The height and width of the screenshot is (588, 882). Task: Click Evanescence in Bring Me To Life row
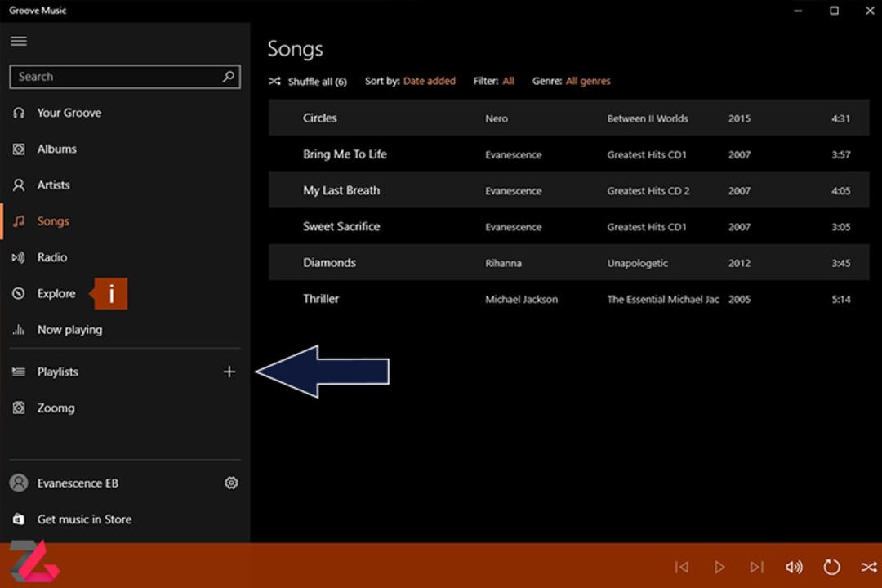[513, 154]
